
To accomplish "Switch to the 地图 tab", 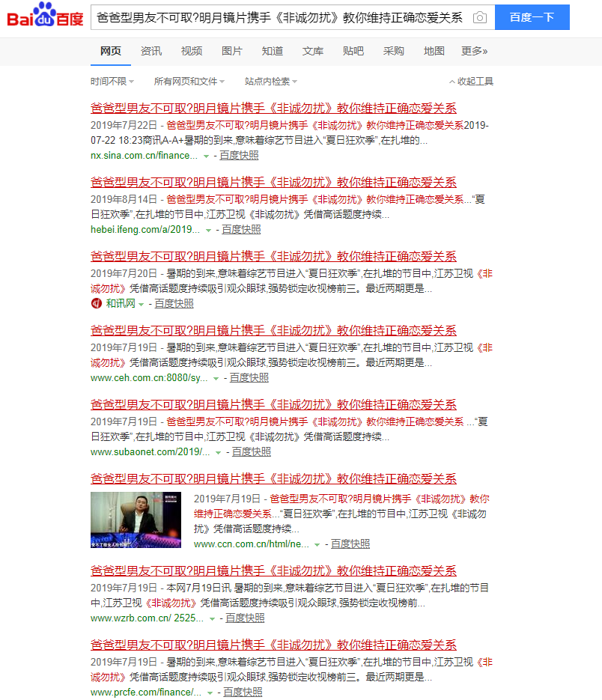I will pos(434,52).
